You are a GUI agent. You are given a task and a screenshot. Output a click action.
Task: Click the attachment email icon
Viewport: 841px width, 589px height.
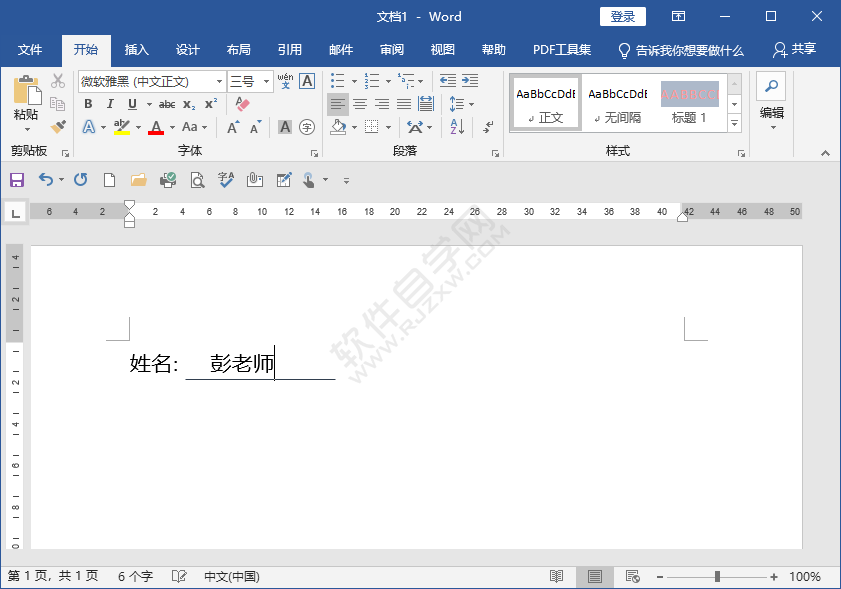tap(255, 180)
